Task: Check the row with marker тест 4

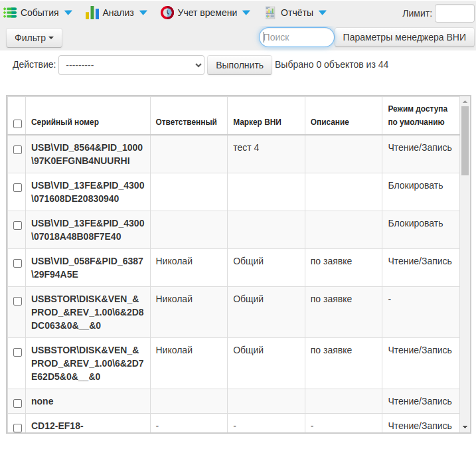Action: pos(18,150)
